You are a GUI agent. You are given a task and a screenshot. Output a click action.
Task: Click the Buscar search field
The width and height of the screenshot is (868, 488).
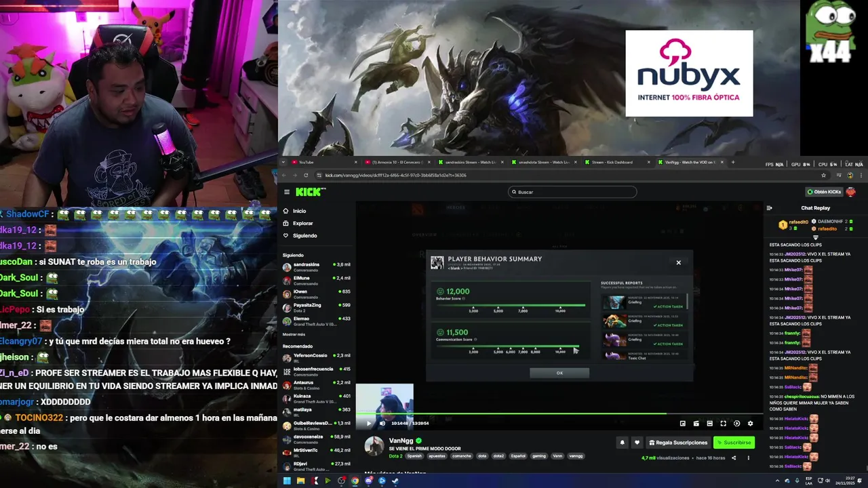(572, 192)
